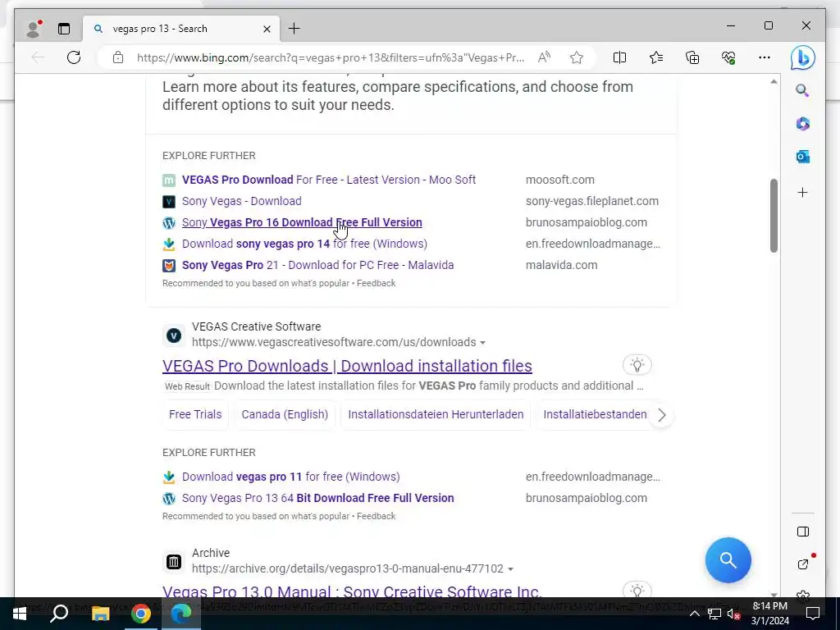This screenshot has height=630, width=840.
Task: Expand archive.org URL dropdown arrow
Action: [510, 569]
